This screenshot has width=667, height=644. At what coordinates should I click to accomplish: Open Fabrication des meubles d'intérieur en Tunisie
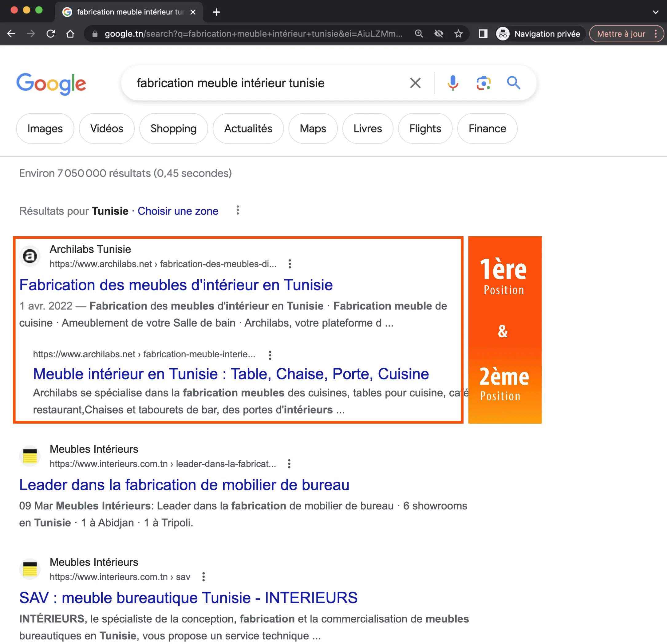(176, 285)
